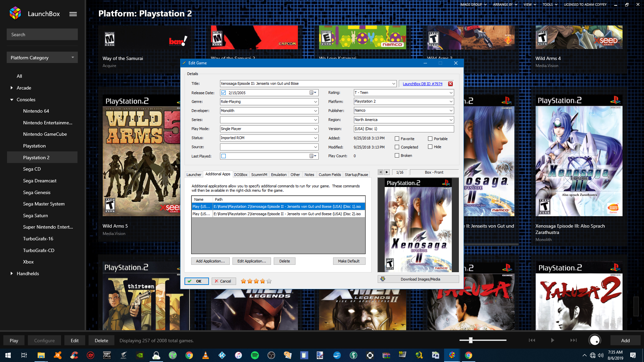Open the Notes tab
This screenshot has height=362, width=644.
pos(309,175)
